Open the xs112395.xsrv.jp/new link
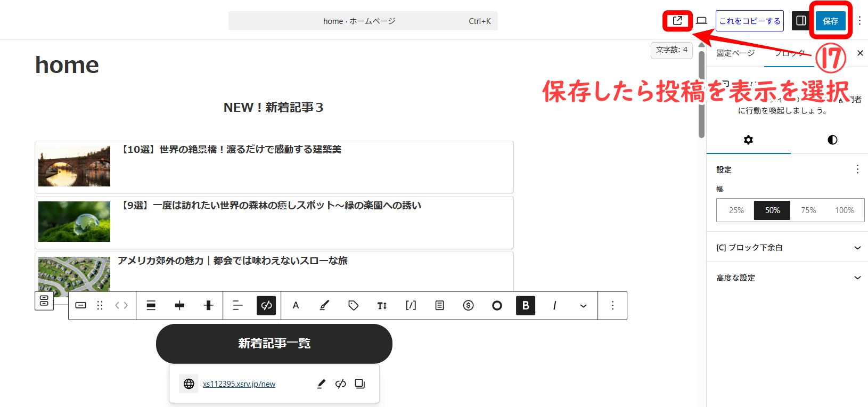Image resolution: width=868 pixels, height=407 pixels. click(239, 384)
